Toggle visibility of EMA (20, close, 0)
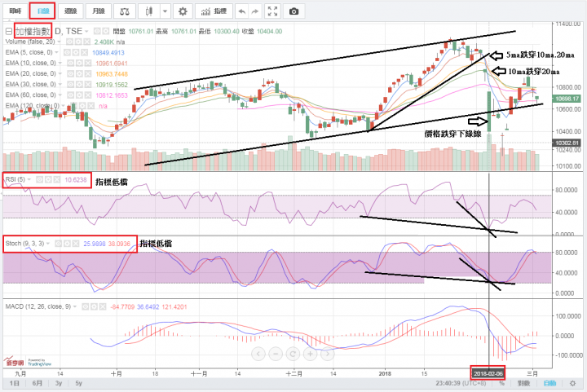The height and width of the screenshot is (392, 587). 70,73
